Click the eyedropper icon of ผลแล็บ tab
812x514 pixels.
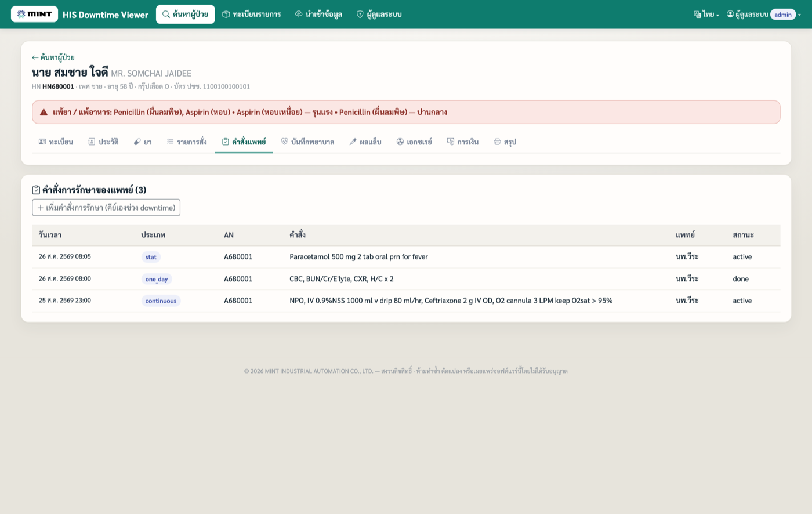point(353,142)
